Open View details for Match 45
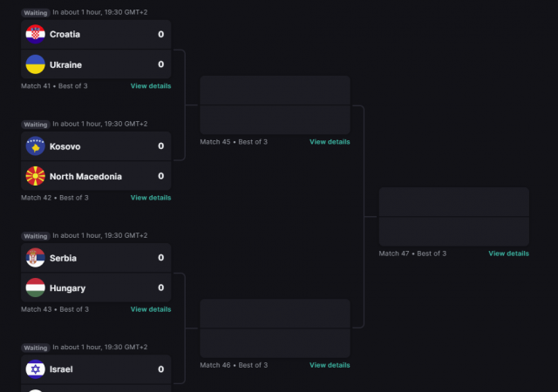The width and height of the screenshot is (558, 392). point(330,142)
